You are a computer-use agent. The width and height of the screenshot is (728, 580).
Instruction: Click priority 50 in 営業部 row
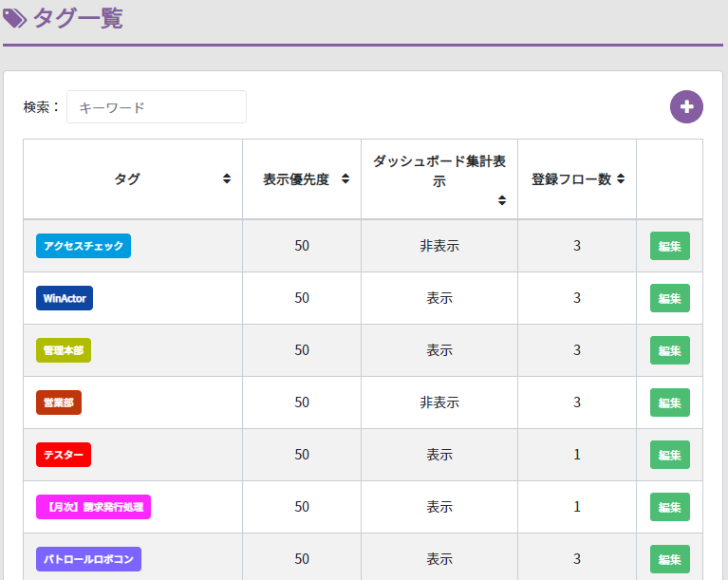(302, 402)
